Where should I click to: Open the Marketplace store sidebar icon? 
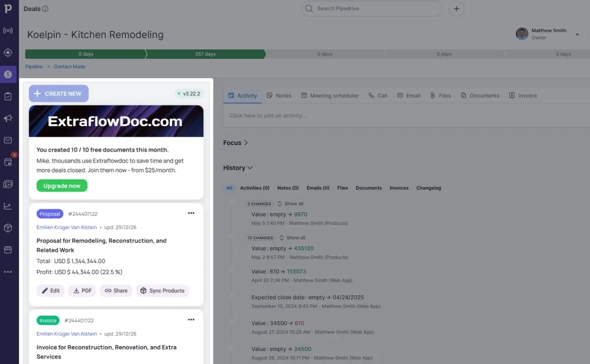[x=8, y=250]
